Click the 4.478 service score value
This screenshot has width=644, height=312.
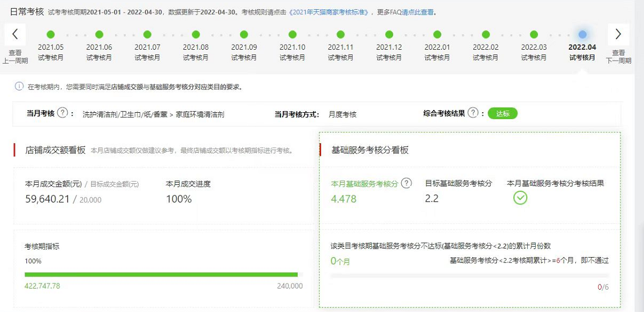point(344,199)
